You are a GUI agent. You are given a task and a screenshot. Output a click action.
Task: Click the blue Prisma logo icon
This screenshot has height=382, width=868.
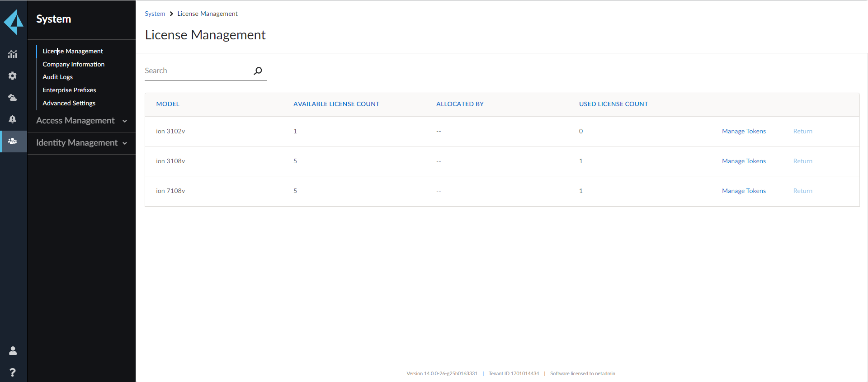(14, 22)
